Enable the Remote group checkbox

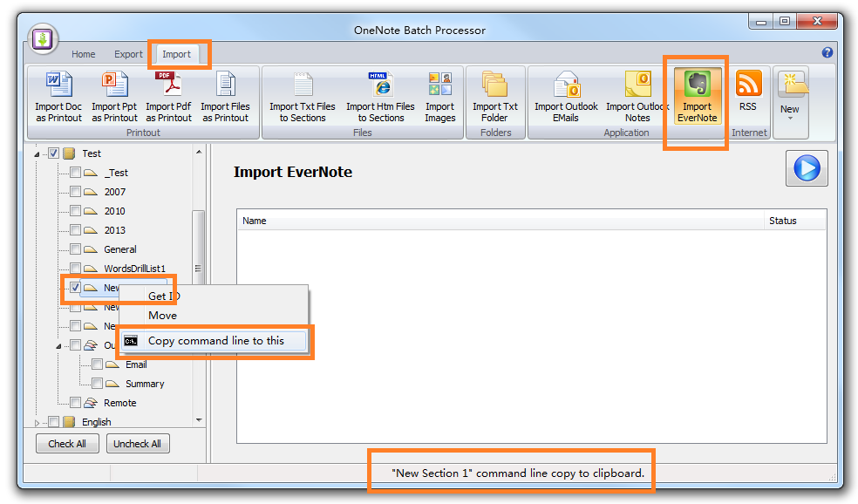pos(76,403)
